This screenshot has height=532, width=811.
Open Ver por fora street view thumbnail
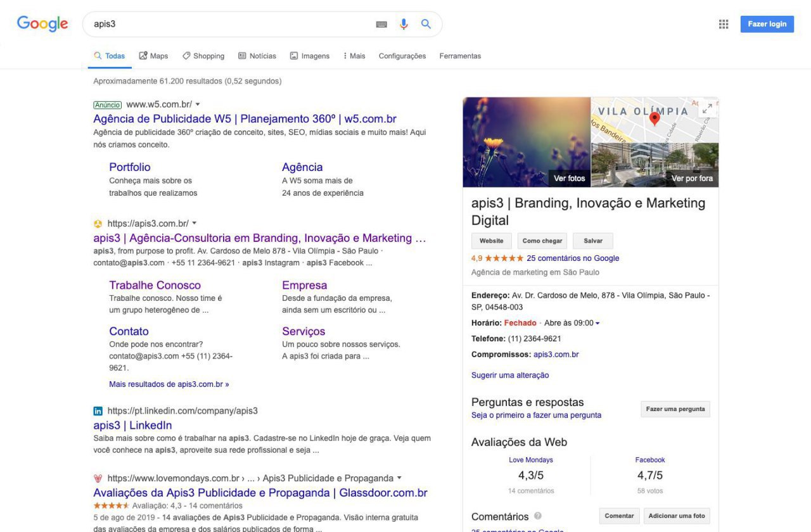point(655,165)
